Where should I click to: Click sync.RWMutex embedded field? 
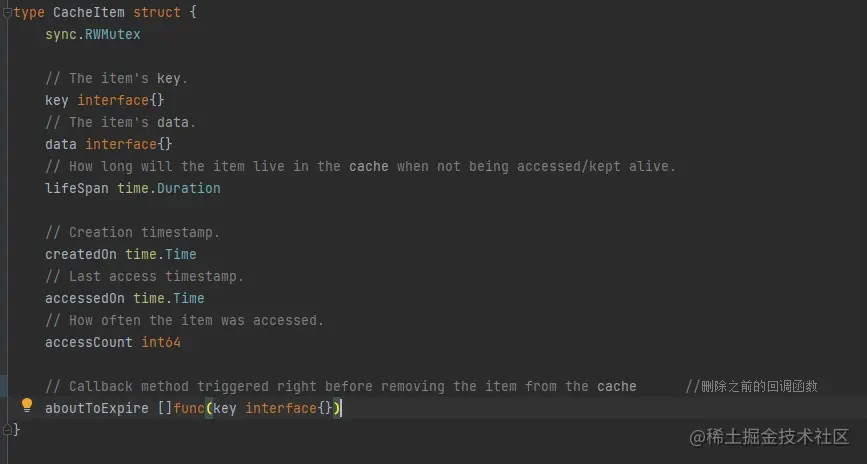click(93, 34)
